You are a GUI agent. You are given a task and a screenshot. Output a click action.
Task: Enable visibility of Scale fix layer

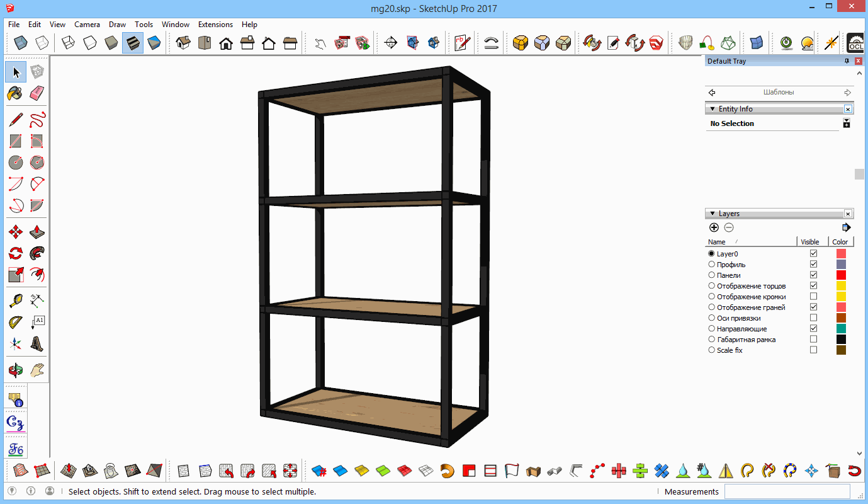[x=813, y=350]
